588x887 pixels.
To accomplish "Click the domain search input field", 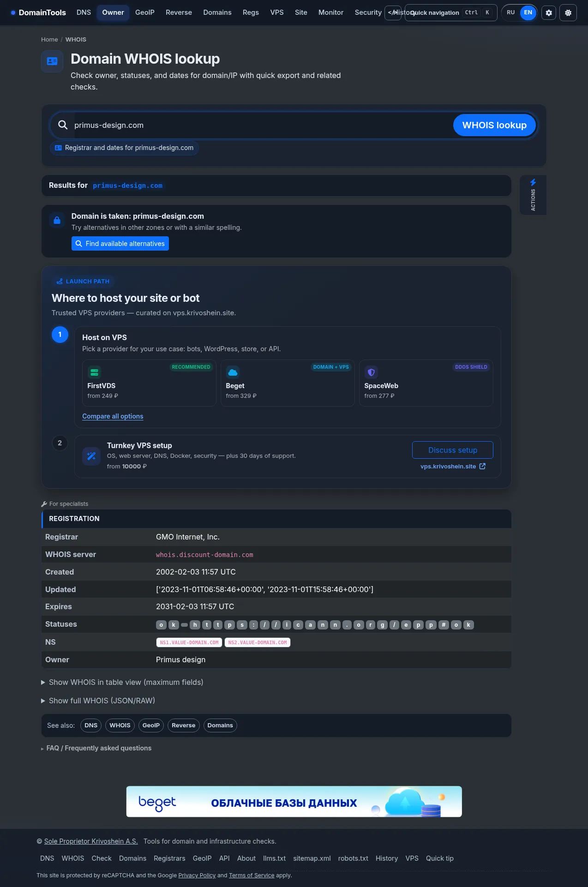I will pyautogui.click(x=263, y=125).
